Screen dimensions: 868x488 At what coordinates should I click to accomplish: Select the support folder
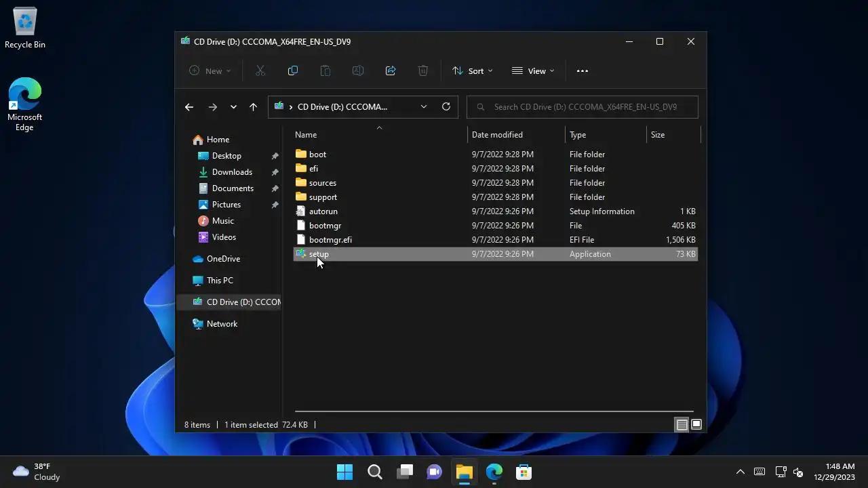(x=495, y=197)
